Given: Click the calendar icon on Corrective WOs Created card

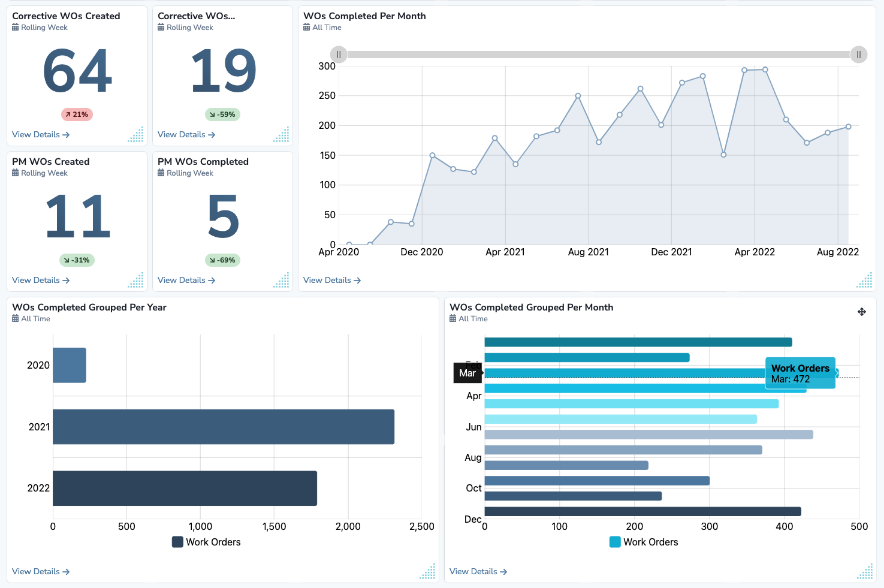Looking at the screenshot, I should tap(12, 27).
